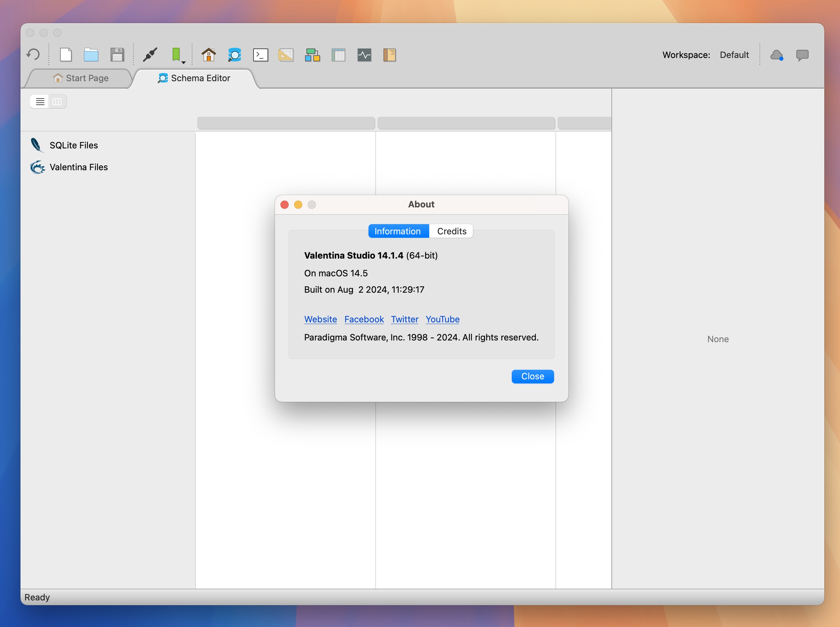
Task: Open the Website link
Action: click(x=320, y=319)
